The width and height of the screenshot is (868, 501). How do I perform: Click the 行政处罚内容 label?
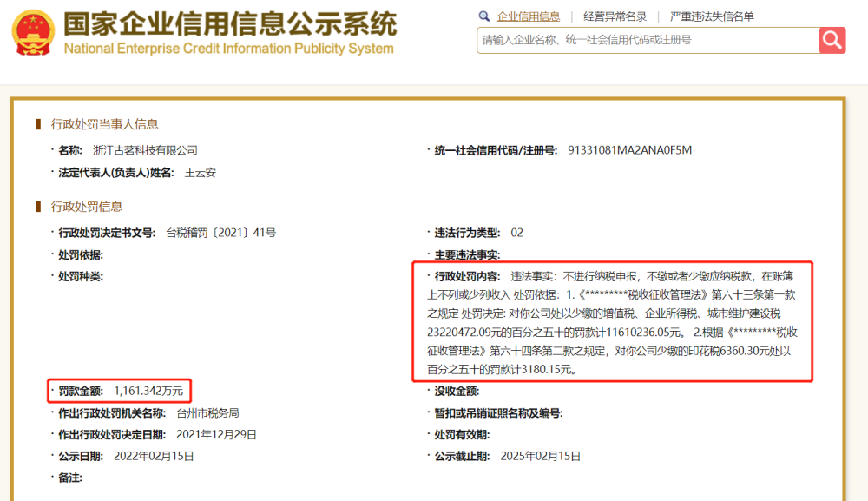(x=467, y=276)
